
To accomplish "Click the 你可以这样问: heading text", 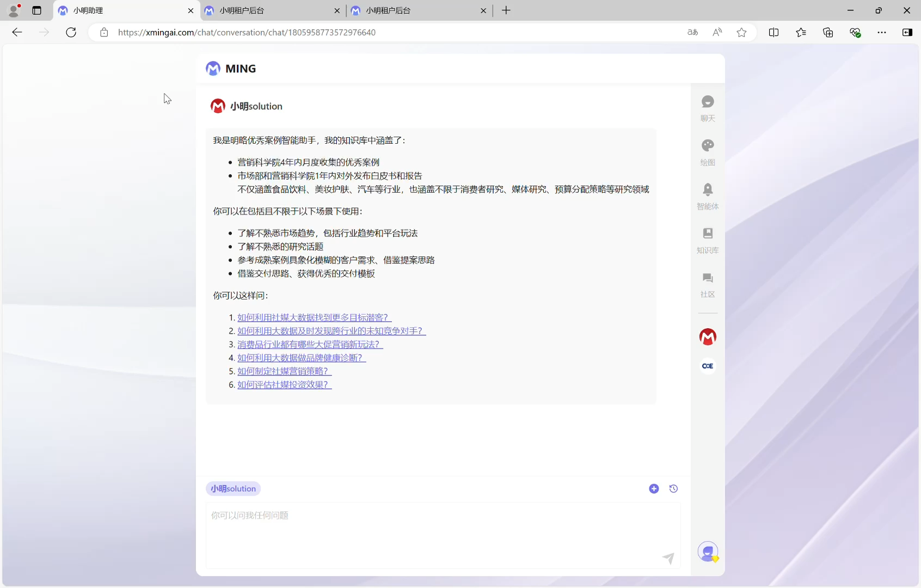I will pyautogui.click(x=240, y=296).
